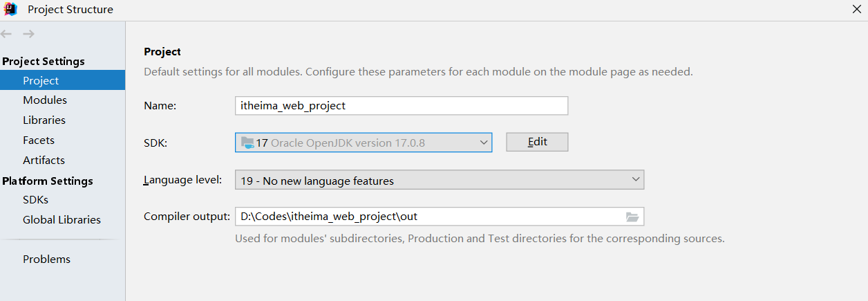Click the Compiler output path field
The height and width of the screenshot is (301, 868).
[x=428, y=217]
